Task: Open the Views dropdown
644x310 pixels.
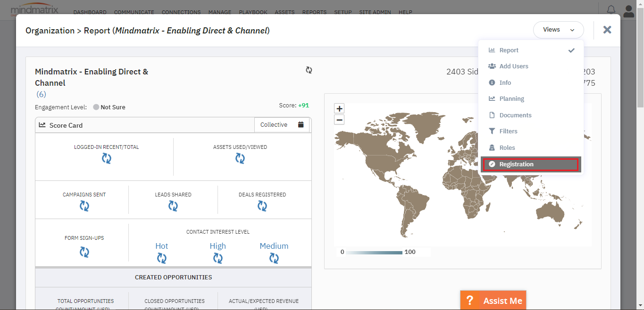Action: (x=559, y=30)
